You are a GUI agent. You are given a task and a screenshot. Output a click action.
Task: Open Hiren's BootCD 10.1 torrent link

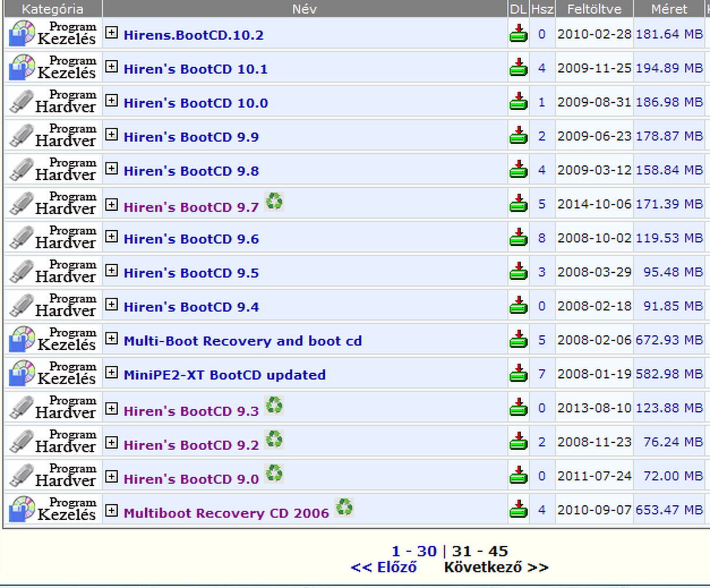tap(195, 69)
